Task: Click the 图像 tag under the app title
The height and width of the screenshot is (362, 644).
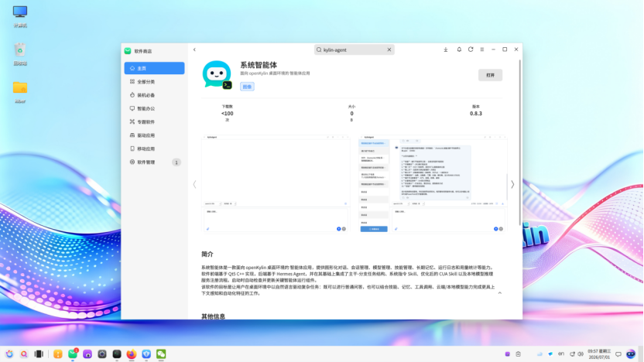Action: click(x=247, y=87)
